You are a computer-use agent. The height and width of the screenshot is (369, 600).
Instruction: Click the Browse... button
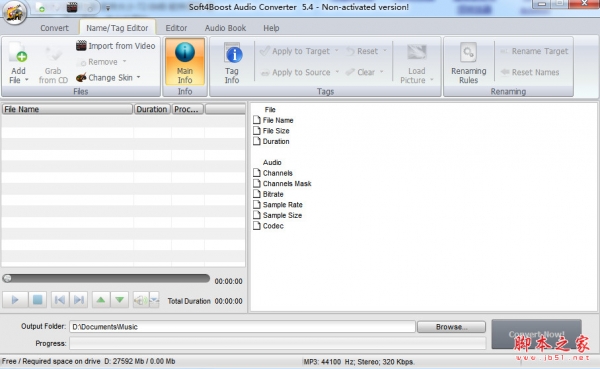[452, 327]
